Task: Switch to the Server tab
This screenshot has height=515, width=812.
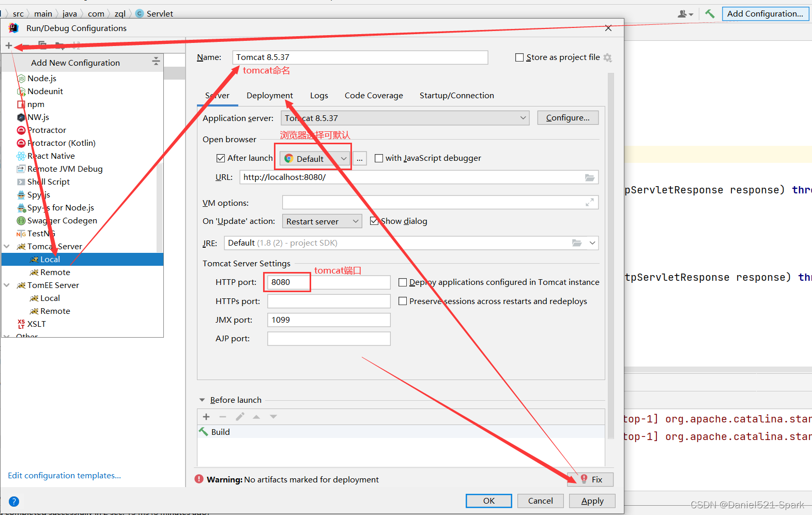Action: (217, 95)
